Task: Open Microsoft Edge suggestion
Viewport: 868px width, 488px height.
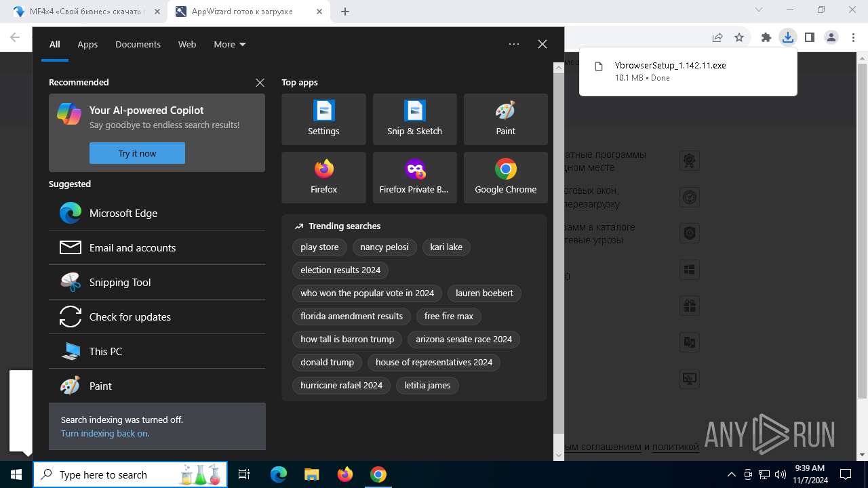Action: coord(157,213)
